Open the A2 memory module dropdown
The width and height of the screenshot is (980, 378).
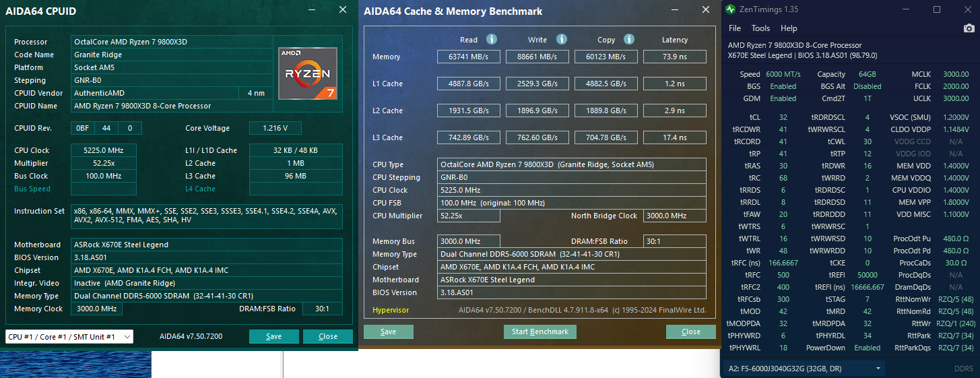tap(804, 369)
